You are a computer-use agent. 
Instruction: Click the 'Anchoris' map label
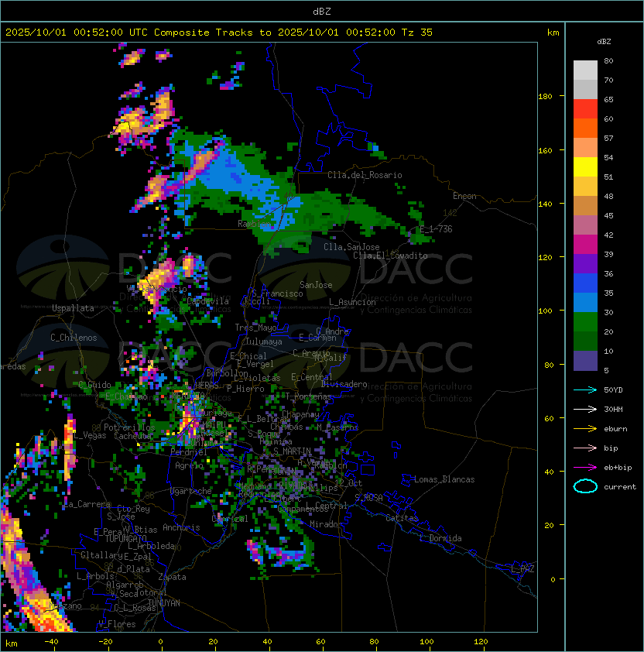(x=181, y=527)
